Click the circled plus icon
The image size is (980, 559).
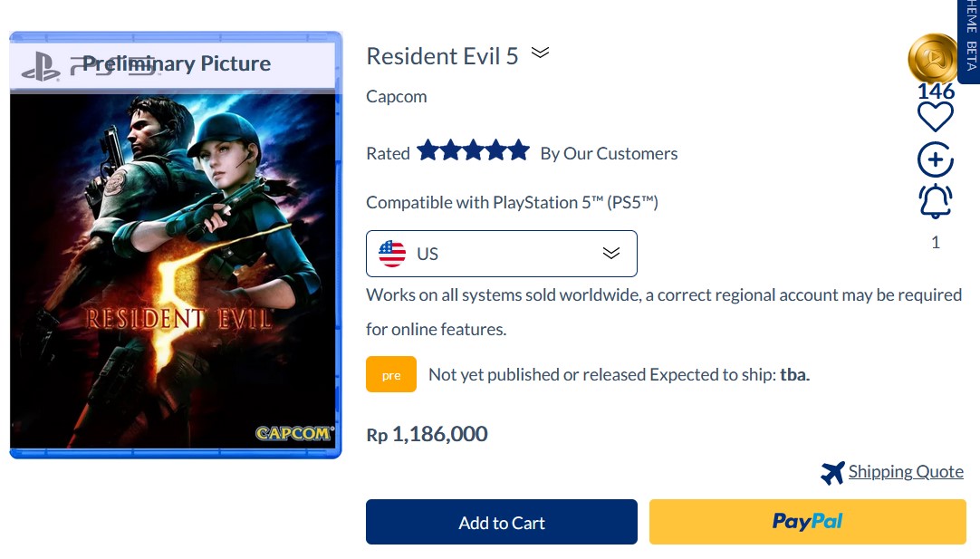coord(935,160)
